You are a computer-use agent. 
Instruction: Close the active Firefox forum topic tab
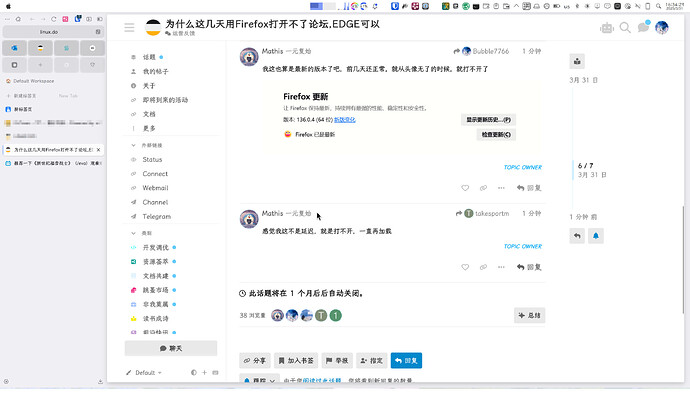pyautogui.click(x=99, y=150)
